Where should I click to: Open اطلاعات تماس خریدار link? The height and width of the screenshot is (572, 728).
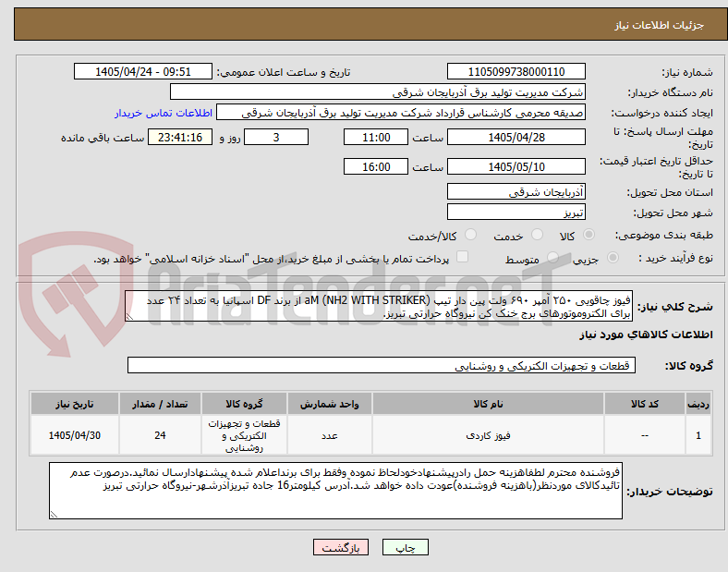tap(164, 113)
